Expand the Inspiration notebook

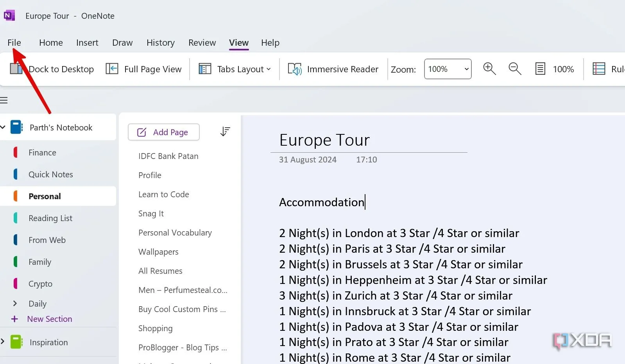tap(3, 342)
